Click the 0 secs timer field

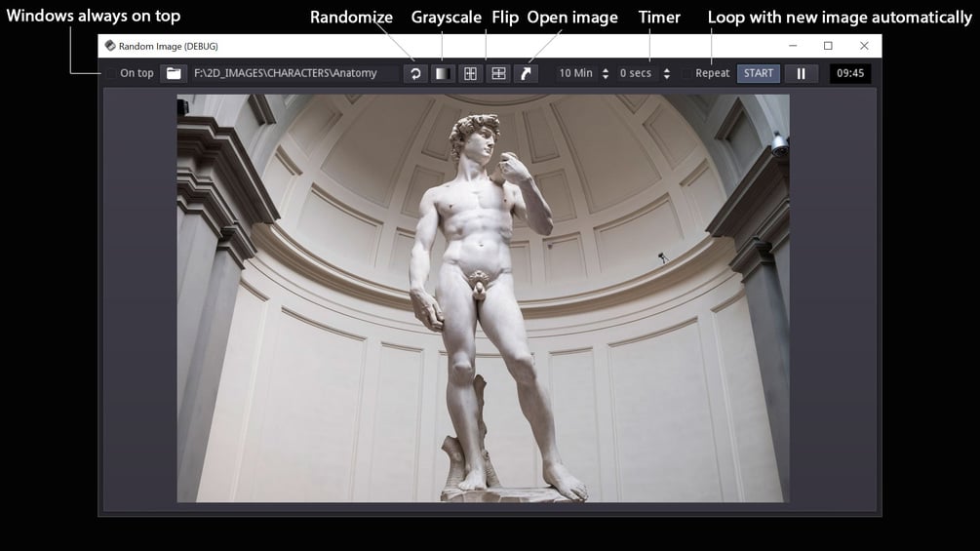637,73
